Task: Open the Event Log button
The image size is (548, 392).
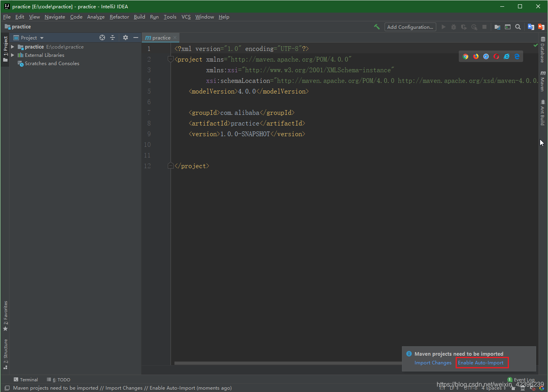Action: click(521, 380)
